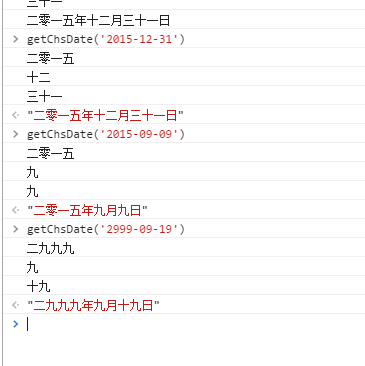
Task: Click the input chevron beside getChsDate('2015-12-31')
Action: tap(15, 39)
